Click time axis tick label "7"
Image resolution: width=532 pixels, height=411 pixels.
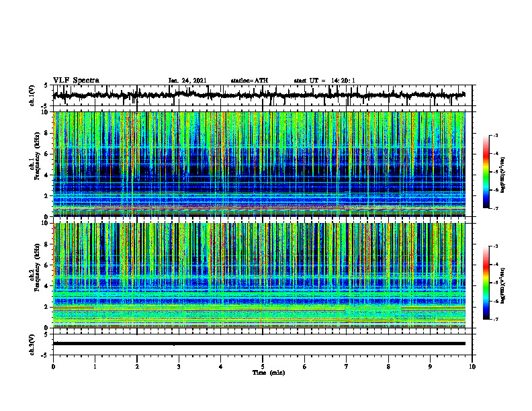[x=347, y=367]
